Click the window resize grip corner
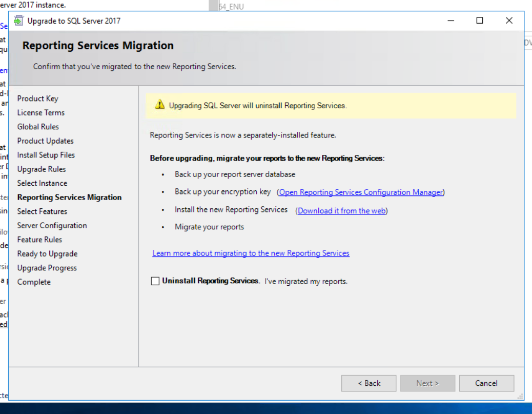 pos(520,397)
